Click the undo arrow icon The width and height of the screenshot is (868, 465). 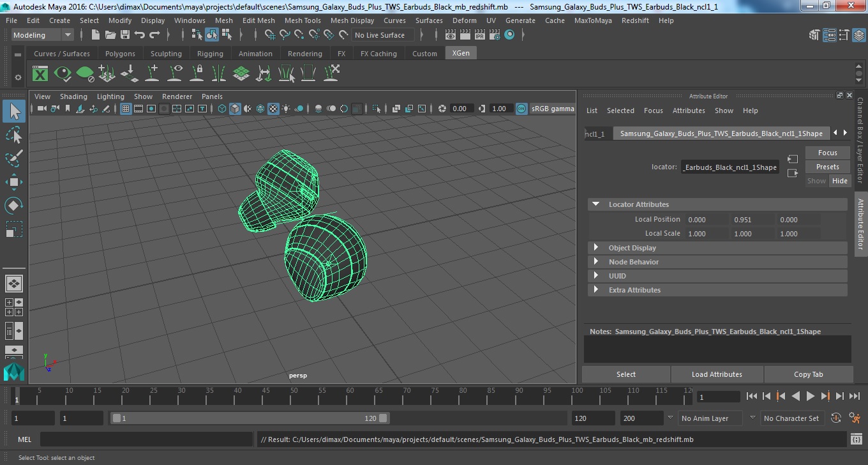pos(140,35)
